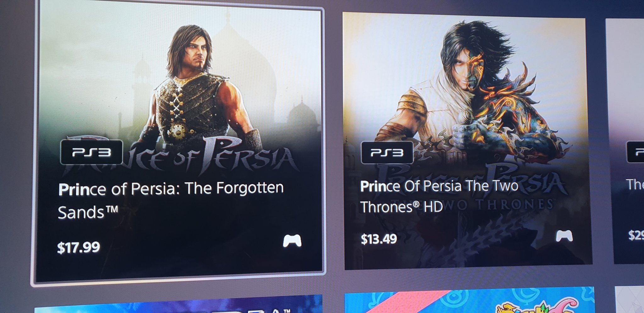This screenshot has width=644, height=313.
Task: Click the controller icon on Two Thrones tile
Action: 564,236
